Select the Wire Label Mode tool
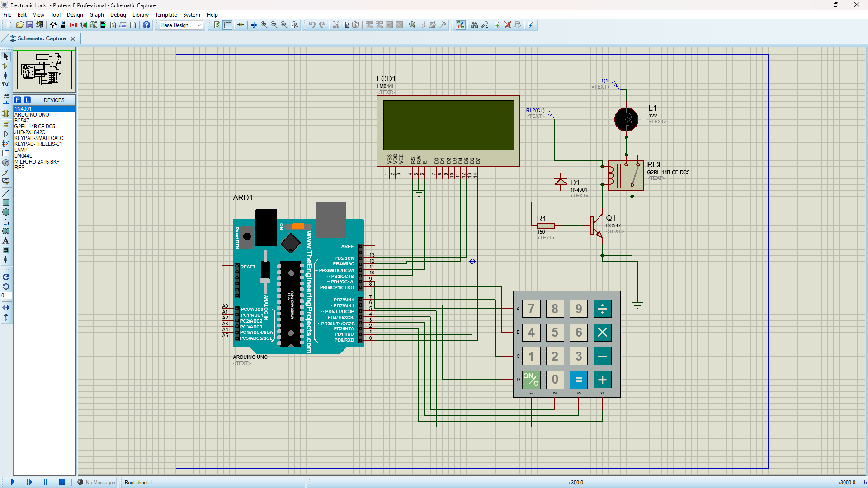The height and width of the screenshot is (488, 868). (6, 85)
